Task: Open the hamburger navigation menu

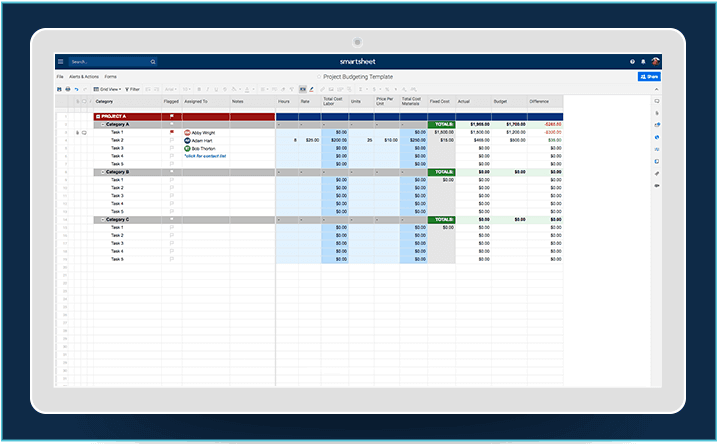Action: click(60, 62)
